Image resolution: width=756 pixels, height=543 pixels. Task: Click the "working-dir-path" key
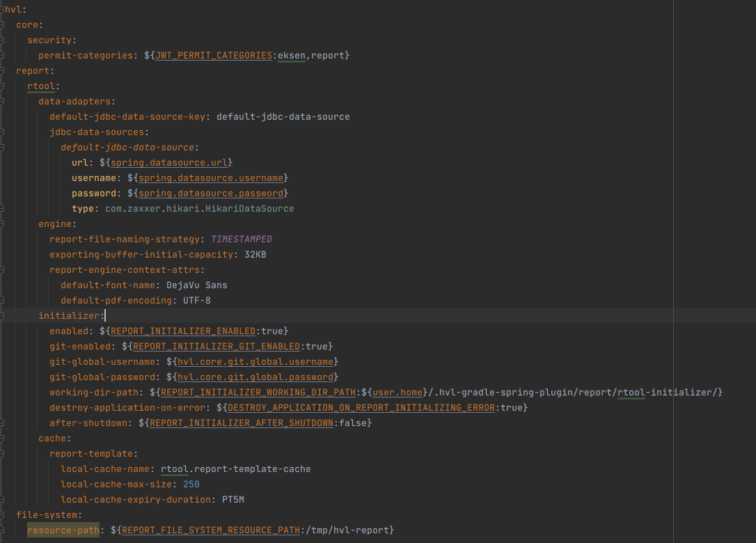click(94, 393)
